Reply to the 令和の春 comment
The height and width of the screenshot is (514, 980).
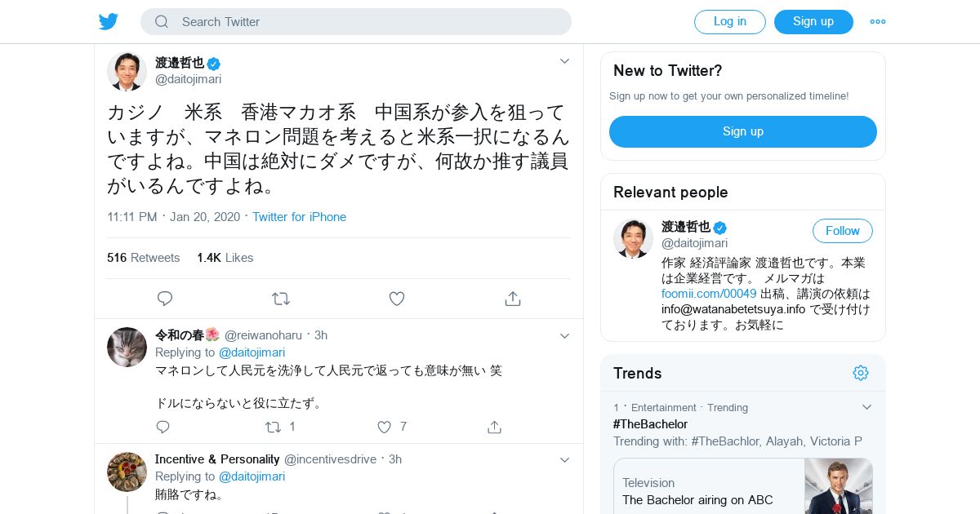(163, 427)
